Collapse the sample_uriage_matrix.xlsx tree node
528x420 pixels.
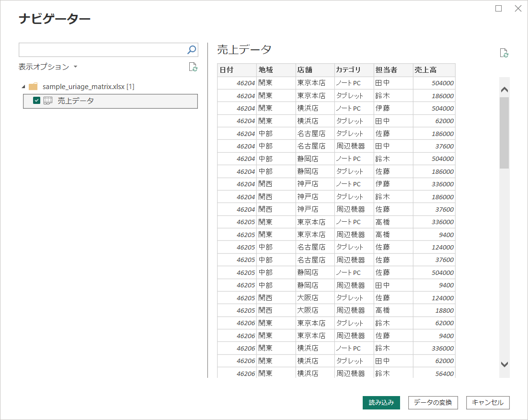(23, 87)
